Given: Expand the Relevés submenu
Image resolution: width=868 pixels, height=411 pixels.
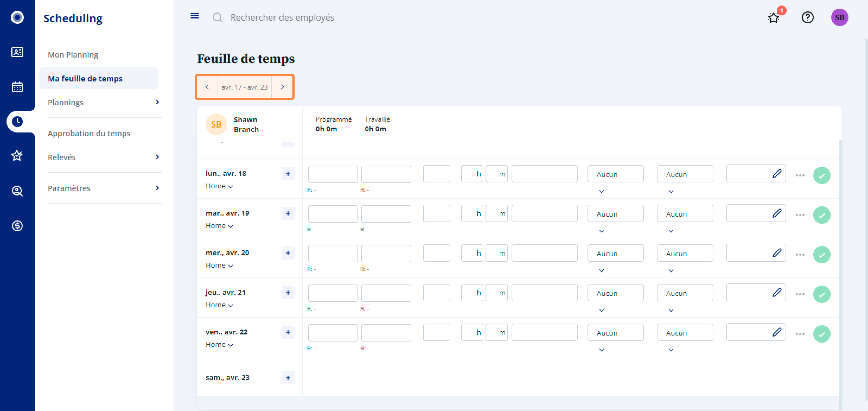Looking at the screenshot, I should [157, 157].
